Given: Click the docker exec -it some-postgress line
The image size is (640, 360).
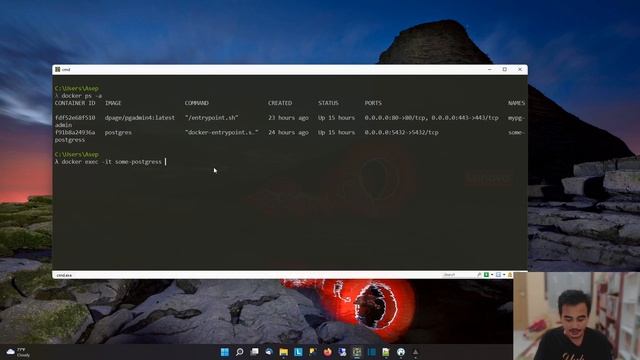Looking at the screenshot, I should pyautogui.click(x=109, y=162).
